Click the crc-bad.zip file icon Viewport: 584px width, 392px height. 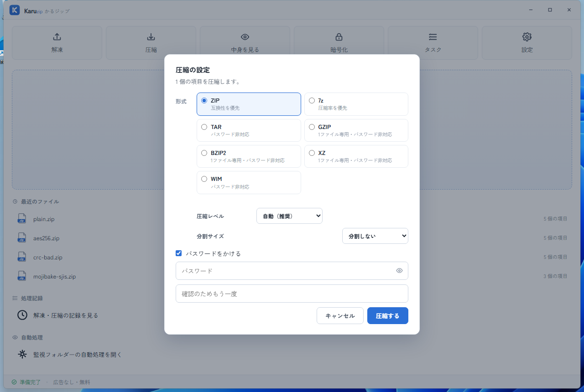pos(22,257)
